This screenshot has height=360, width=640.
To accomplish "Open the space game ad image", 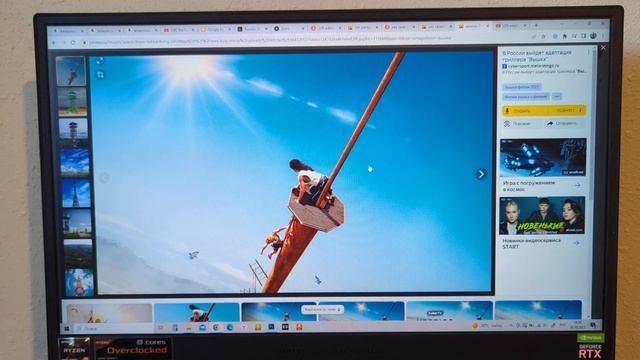I will pyautogui.click(x=543, y=157).
